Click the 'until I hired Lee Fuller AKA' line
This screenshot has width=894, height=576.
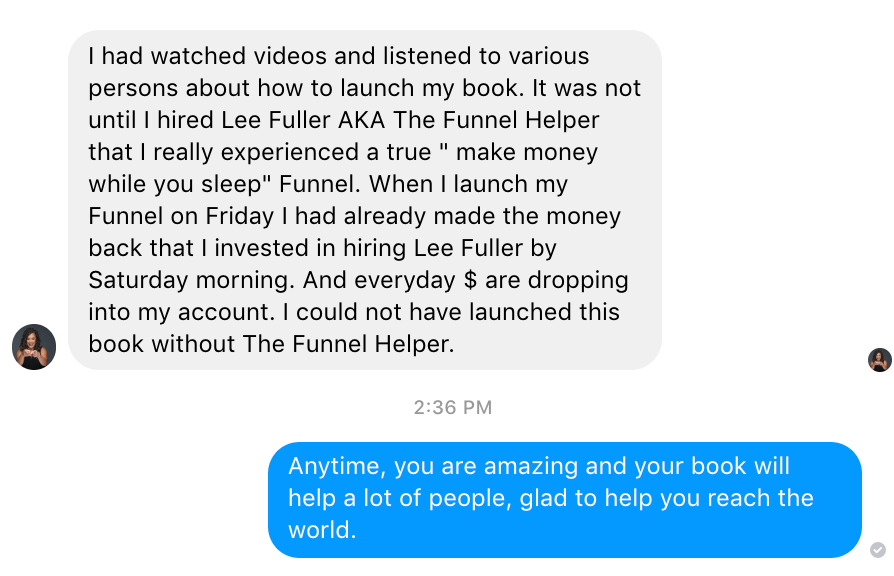pos(344,120)
